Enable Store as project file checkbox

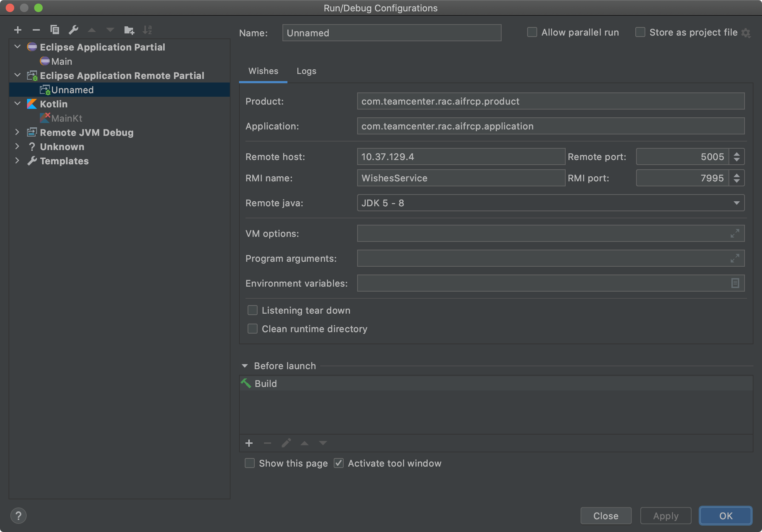point(640,32)
